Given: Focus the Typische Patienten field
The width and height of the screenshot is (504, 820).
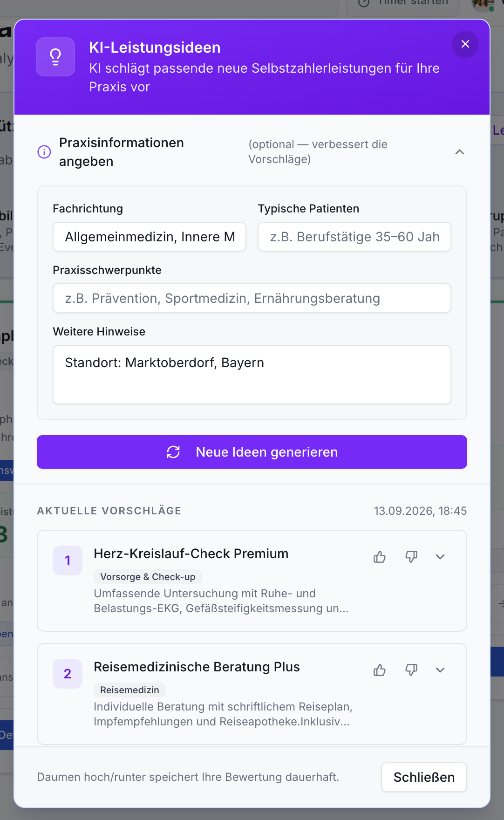Looking at the screenshot, I should pyautogui.click(x=354, y=237).
